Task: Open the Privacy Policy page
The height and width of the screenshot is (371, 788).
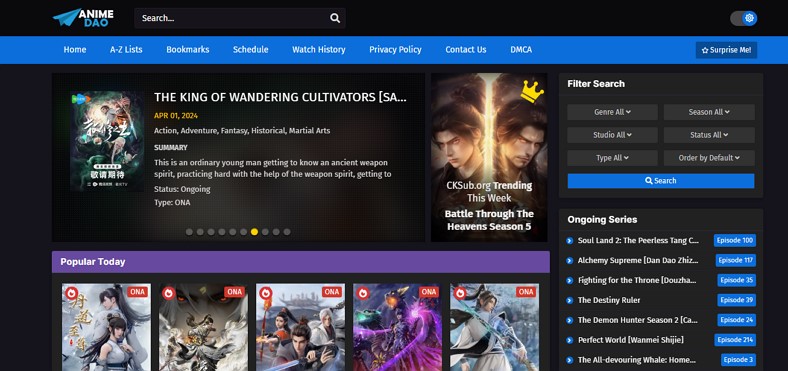Action: pos(396,50)
